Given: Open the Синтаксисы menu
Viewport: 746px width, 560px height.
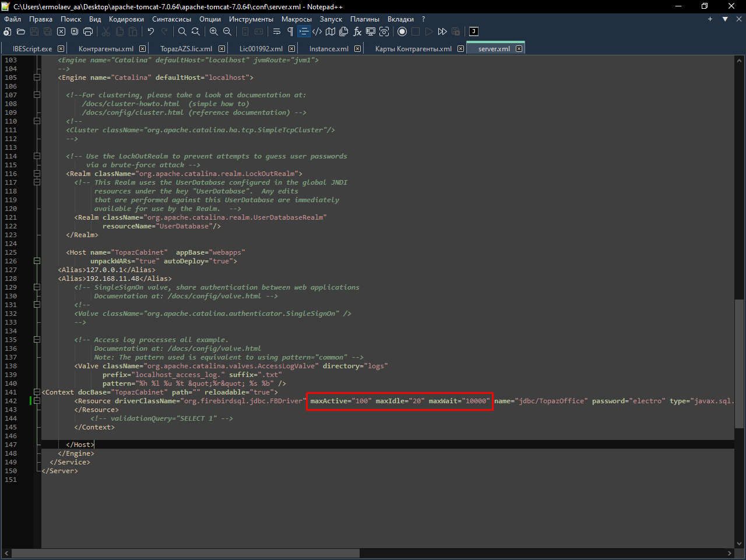Looking at the screenshot, I should point(172,19).
